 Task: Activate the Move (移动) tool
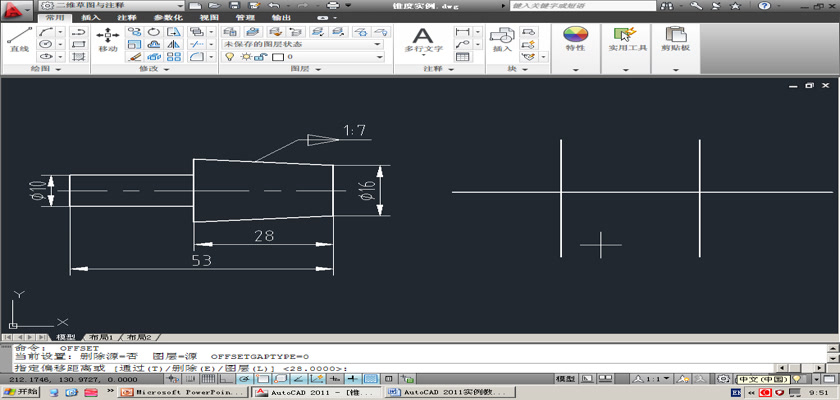(x=108, y=40)
